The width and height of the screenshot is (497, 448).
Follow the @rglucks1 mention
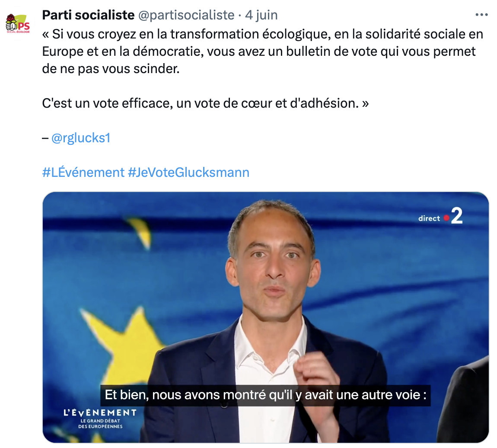pos(81,138)
